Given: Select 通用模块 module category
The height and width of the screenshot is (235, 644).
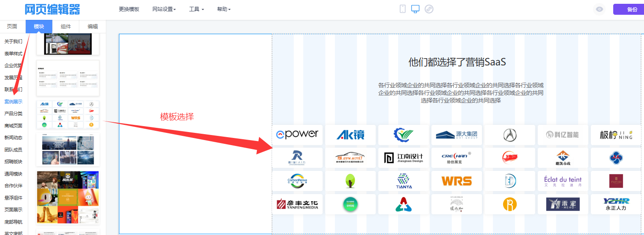Looking at the screenshot, I should coord(13,174).
